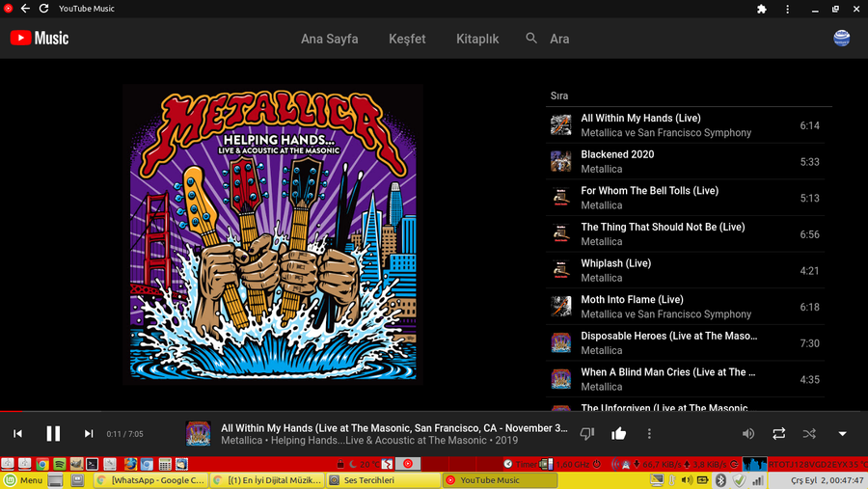Play When A Blind Man Cries queue item
868x489 pixels.
point(686,379)
